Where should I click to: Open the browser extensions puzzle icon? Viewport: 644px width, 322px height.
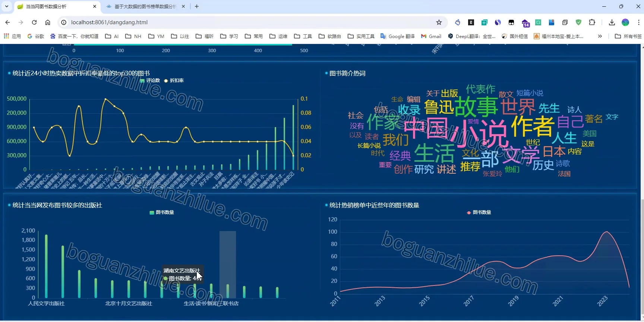[x=592, y=22]
